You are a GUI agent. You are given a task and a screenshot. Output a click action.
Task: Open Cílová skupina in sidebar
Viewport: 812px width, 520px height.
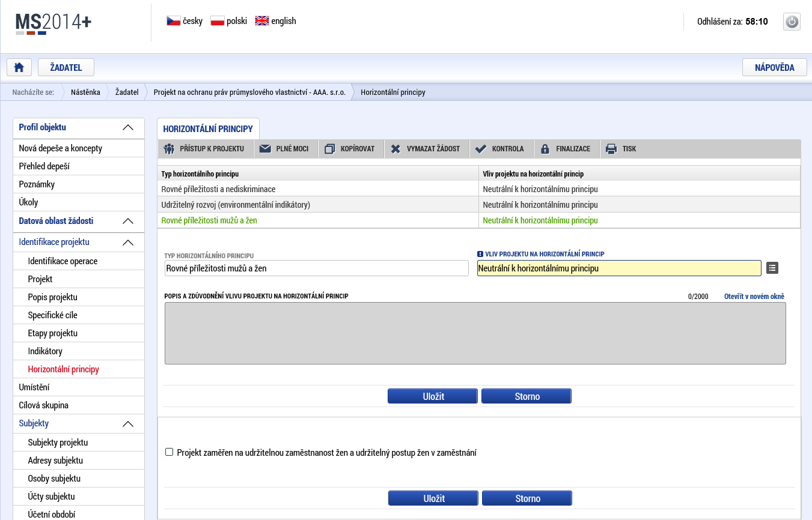point(79,405)
